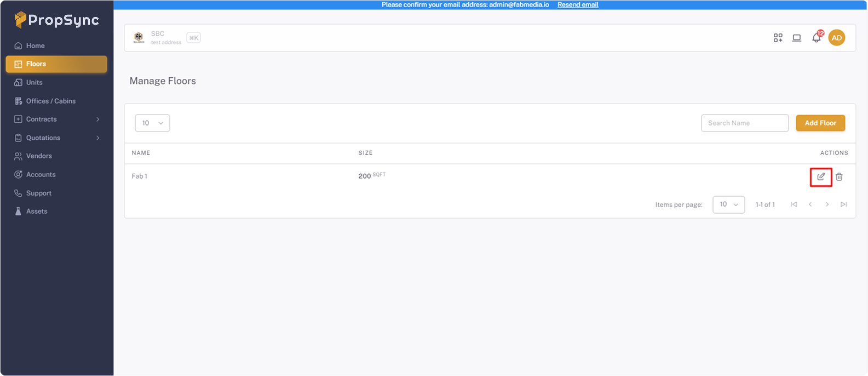This screenshot has height=376, width=868.
Task: Click the SBC property logo
Action: (139, 37)
